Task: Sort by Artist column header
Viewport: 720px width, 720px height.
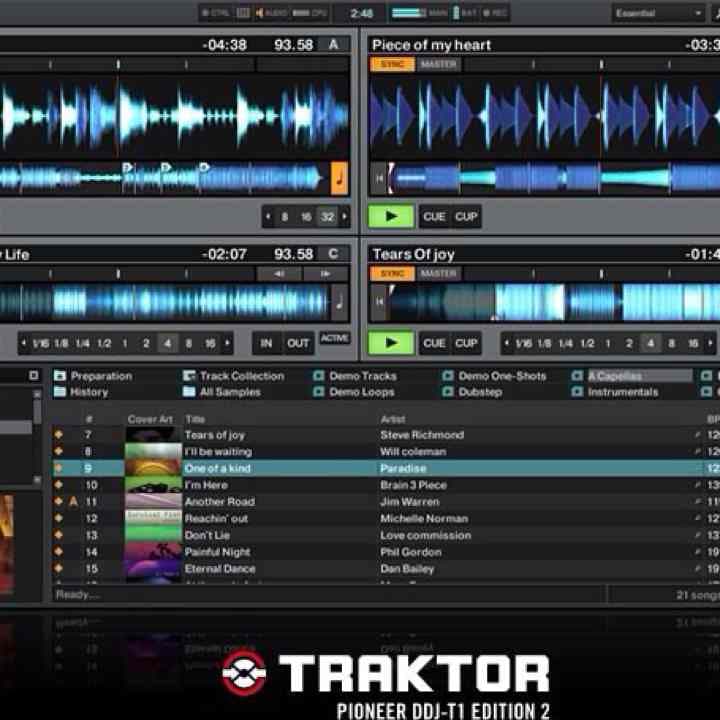Action: (393, 419)
